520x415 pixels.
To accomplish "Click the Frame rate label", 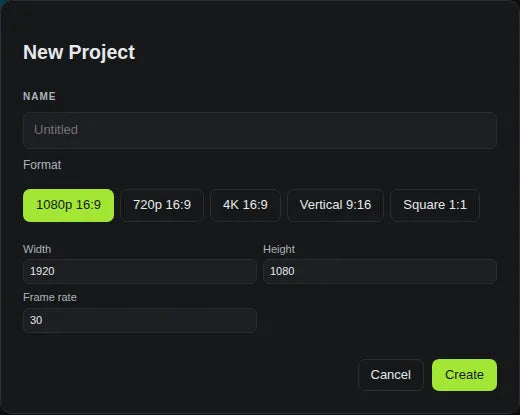I will tap(50, 297).
